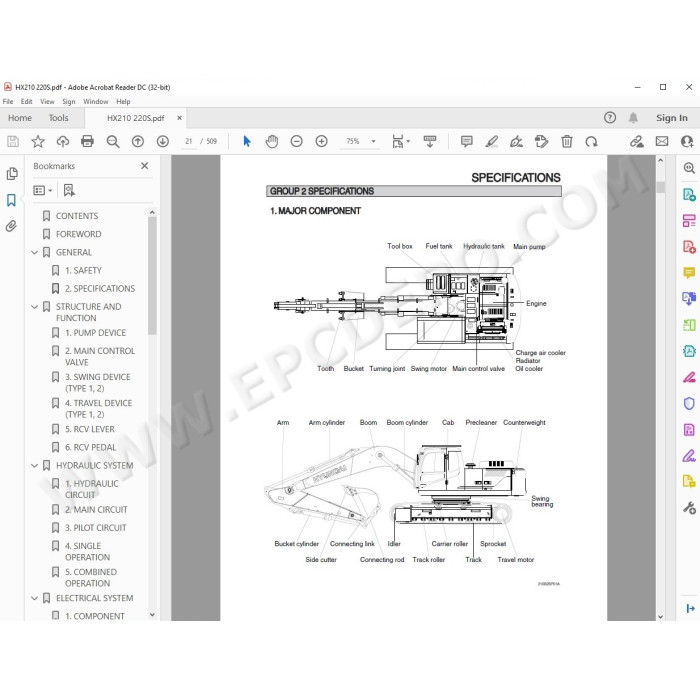The width and height of the screenshot is (700, 700).
Task: Select the Highlight text pen tool
Action: [492, 142]
